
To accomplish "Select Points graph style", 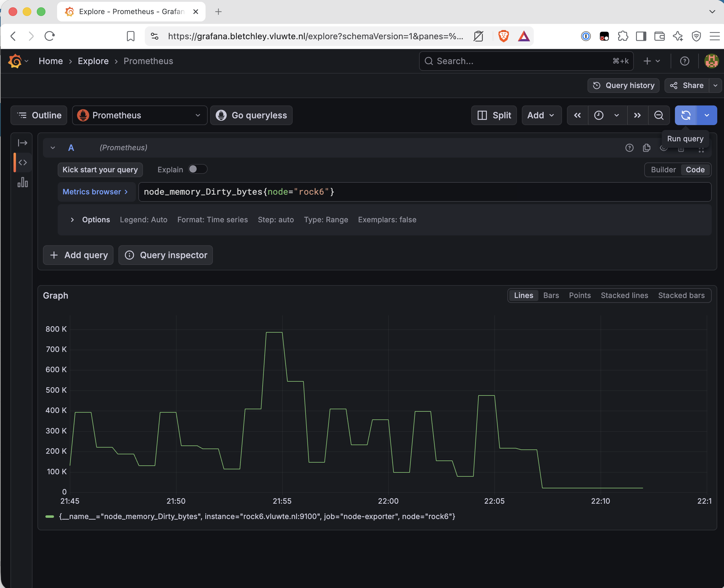I will [580, 295].
